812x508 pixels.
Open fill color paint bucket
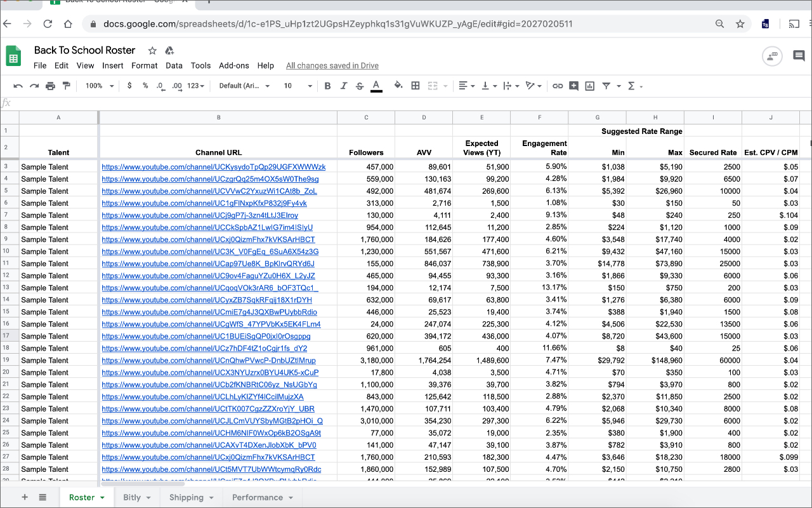click(398, 86)
